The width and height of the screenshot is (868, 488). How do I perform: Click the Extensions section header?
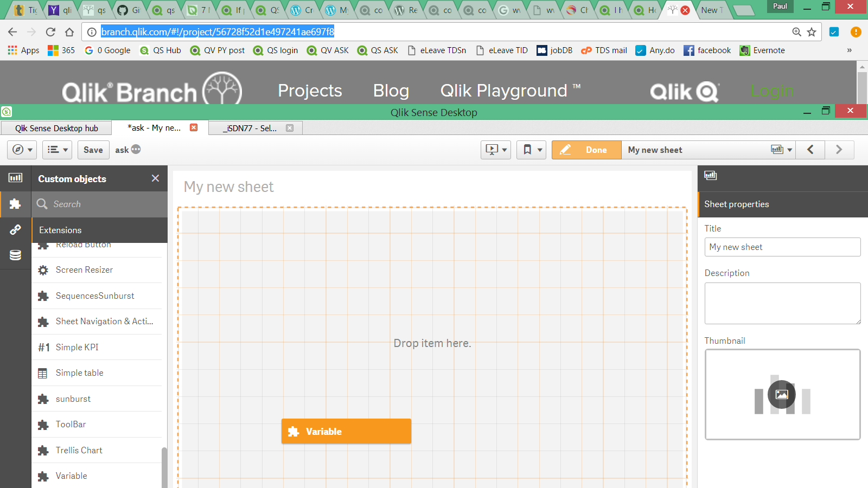pyautogui.click(x=99, y=230)
